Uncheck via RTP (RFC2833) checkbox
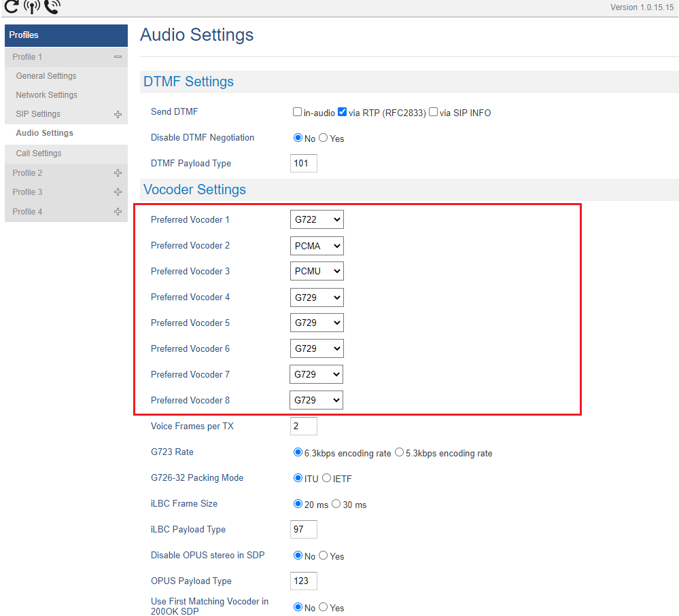 (343, 112)
